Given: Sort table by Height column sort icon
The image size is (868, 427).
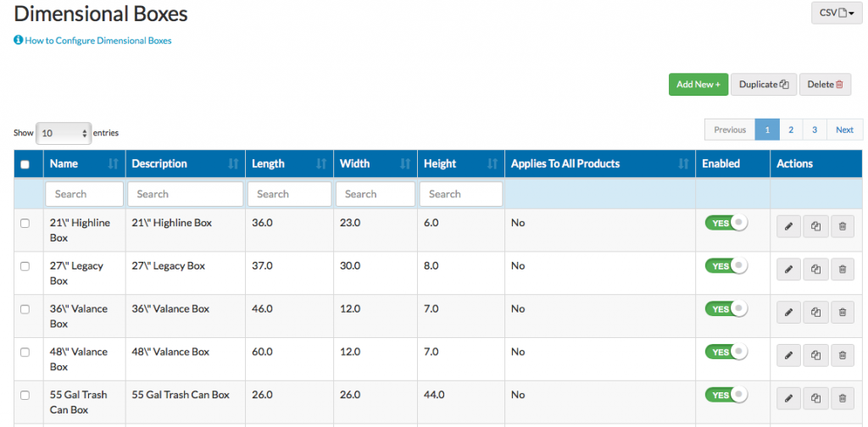Looking at the screenshot, I should [x=492, y=164].
